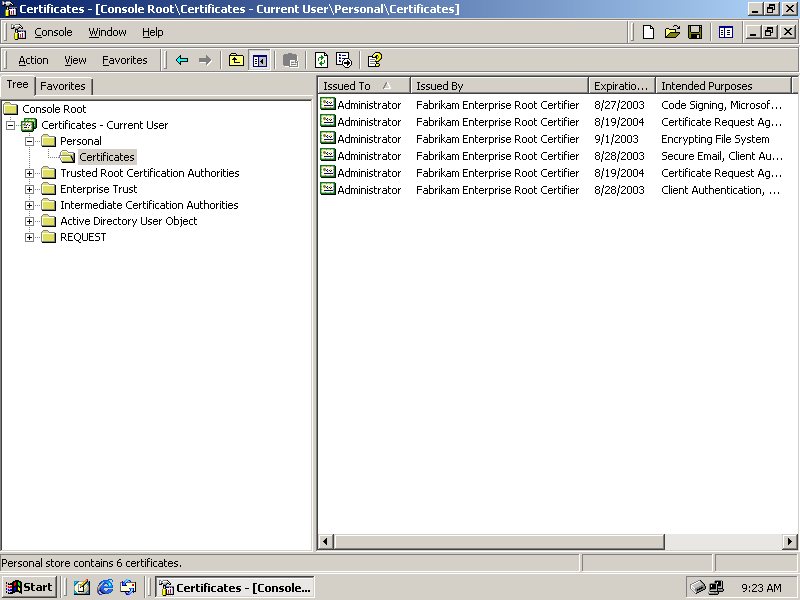Click the Open console folder icon
The width and height of the screenshot is (800, 600).
tap(672, 32)
